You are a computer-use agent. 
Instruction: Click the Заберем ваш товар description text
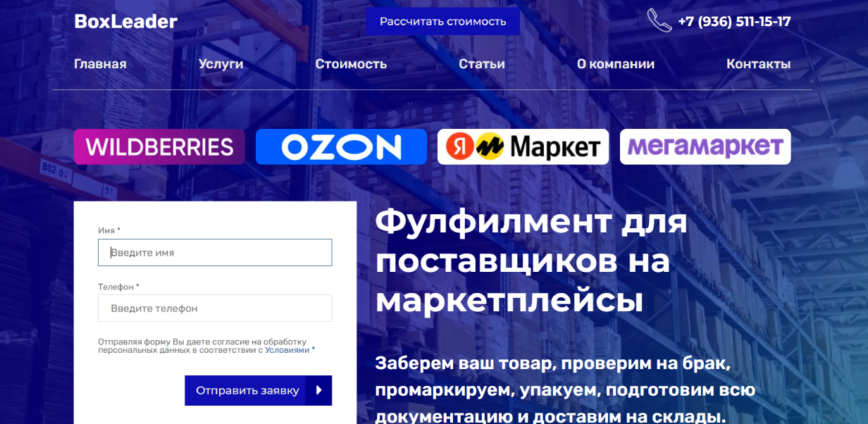[565, 389]
